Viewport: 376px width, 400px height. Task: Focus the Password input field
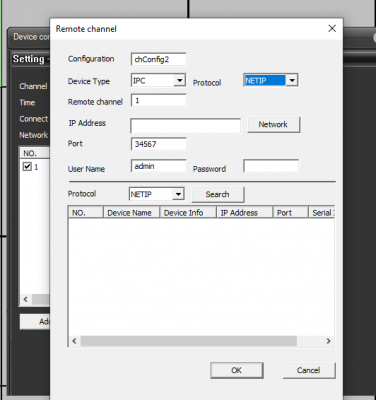[x=271, y=166]
